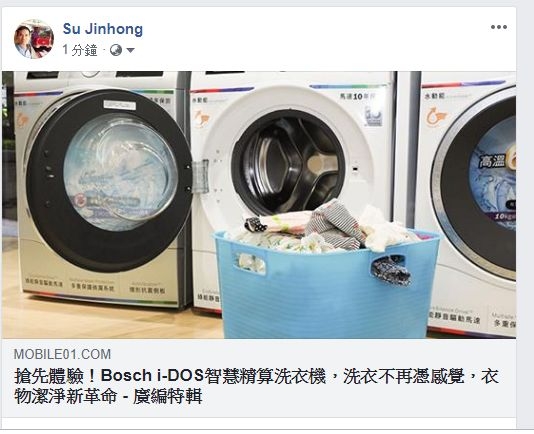Click the left washer's closed door
This screenshot has height=434, width=534.
coord(109,180)
